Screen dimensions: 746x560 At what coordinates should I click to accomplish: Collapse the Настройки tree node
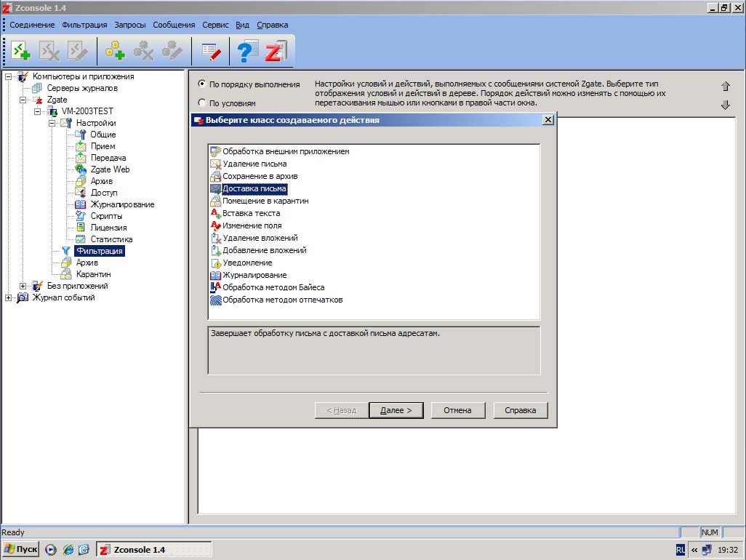coord(52,123)
